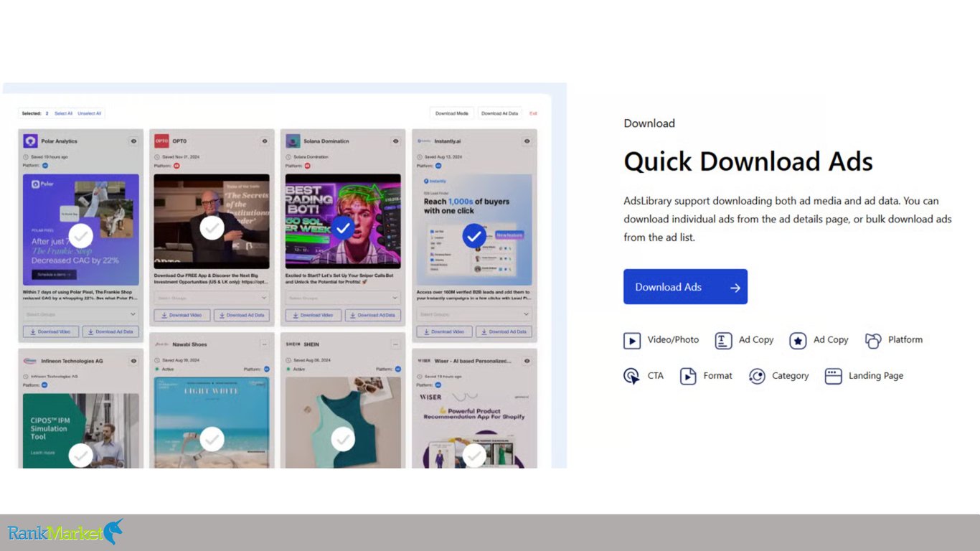Click the document icon beside first Ad Copy

click(x=723, y=341)
